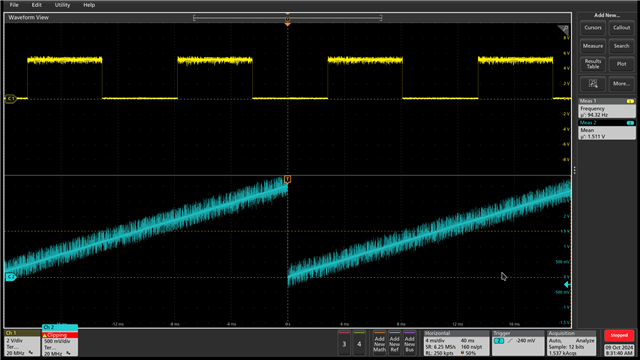Click the Cursors button
This screenshot has height=360, width=640.
click(593, 28)
